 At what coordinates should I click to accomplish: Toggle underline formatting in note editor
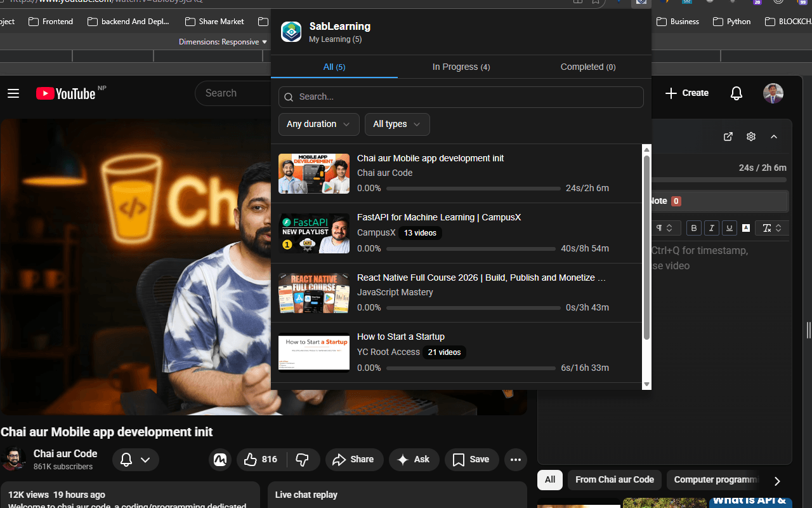(730, 228)
